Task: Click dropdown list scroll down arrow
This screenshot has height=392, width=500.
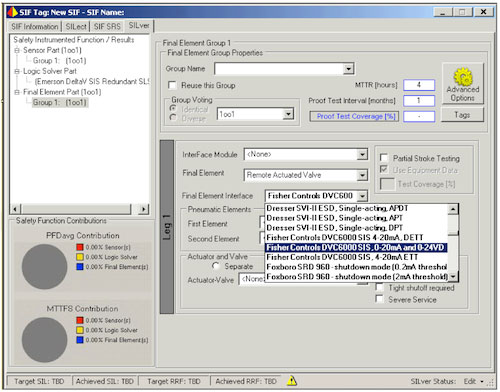Action: click(x=453, y=276)
